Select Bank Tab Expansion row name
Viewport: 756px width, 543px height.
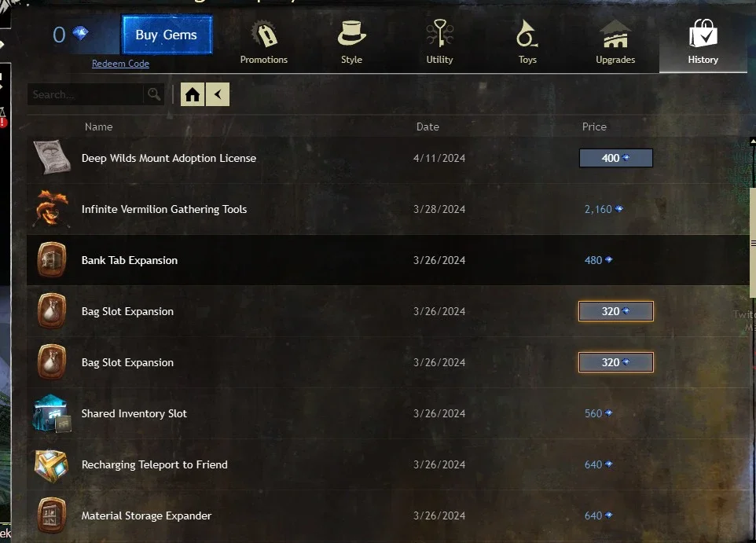pos(129,260)
